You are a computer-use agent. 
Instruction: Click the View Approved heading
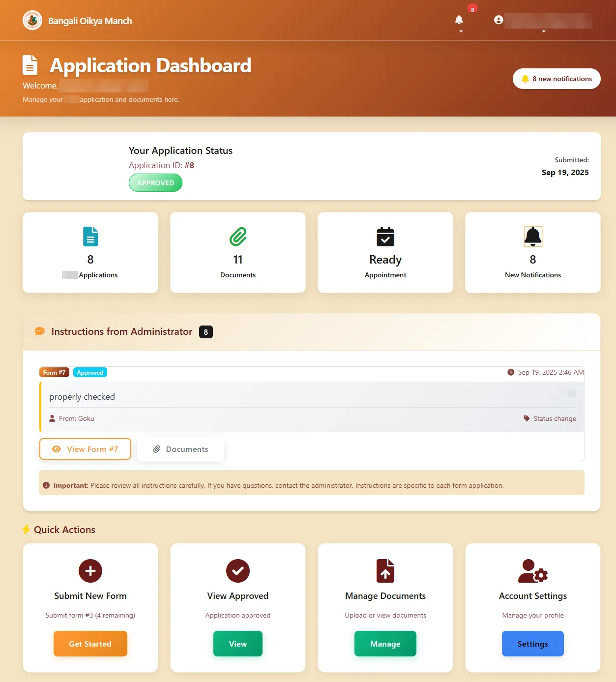click(x=238, y=596)
